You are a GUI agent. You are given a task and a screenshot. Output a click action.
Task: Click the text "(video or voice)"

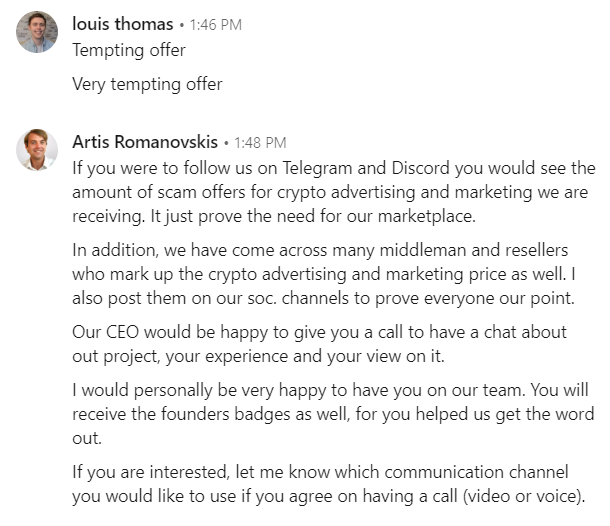(x=523, y=496)
